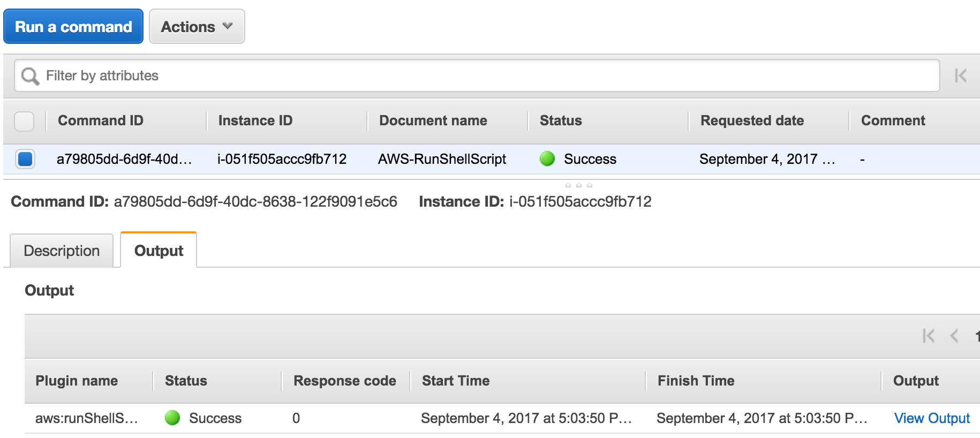Uncheck the selected a79805dd command row checkbox
This screenshot has width=980, height=438.
25,159
